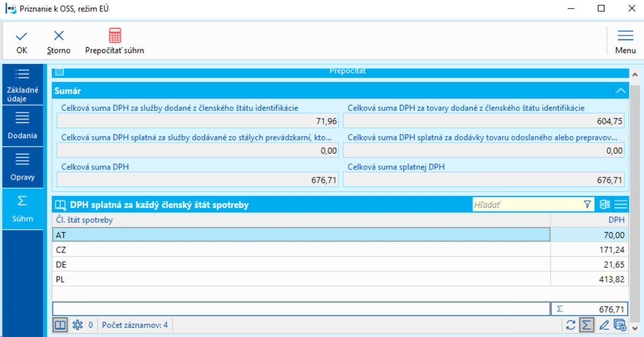This screenshot has width=644, height=337.
Task: Maximize the Priznanie k OSS window
Action: [x=601, y=9]
